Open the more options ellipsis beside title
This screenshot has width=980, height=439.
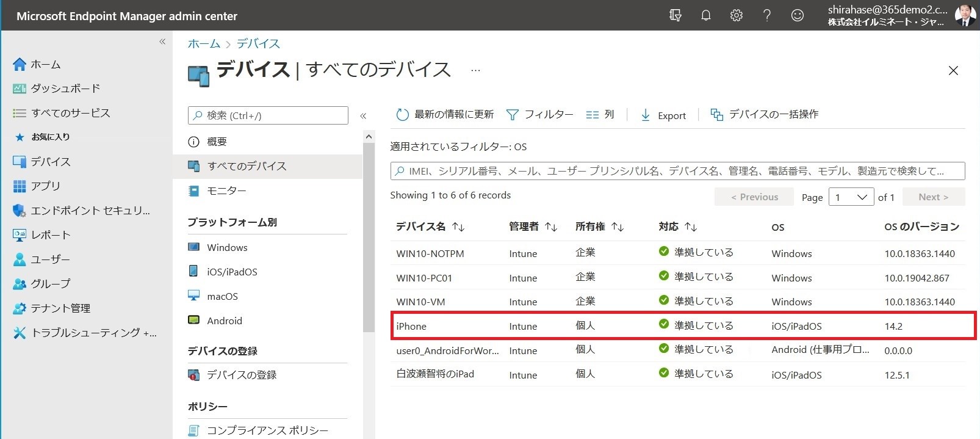(x=475, y=70)
